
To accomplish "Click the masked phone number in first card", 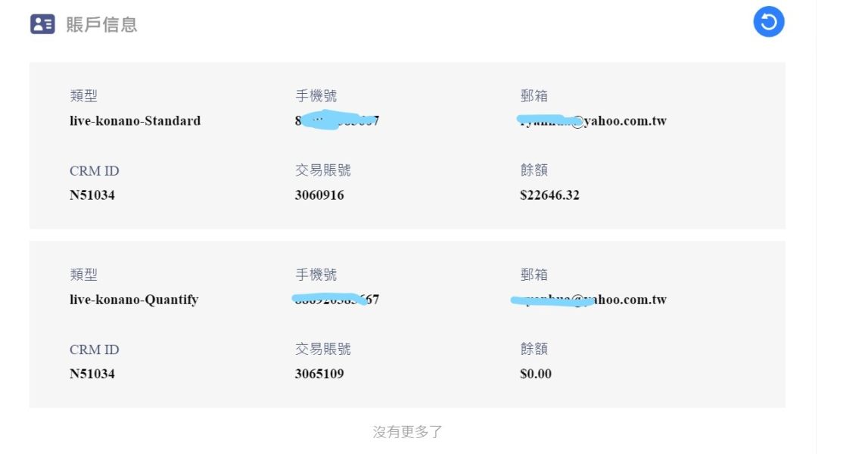I will [337, 120].
